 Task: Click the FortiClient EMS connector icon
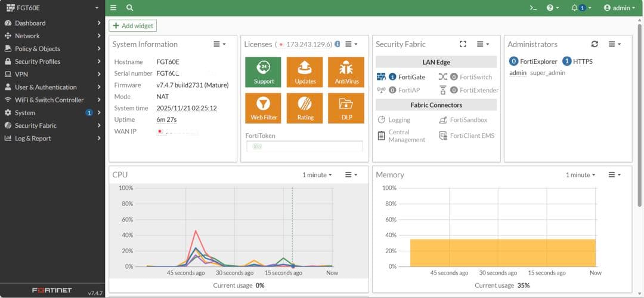click(x=442, y=136)
